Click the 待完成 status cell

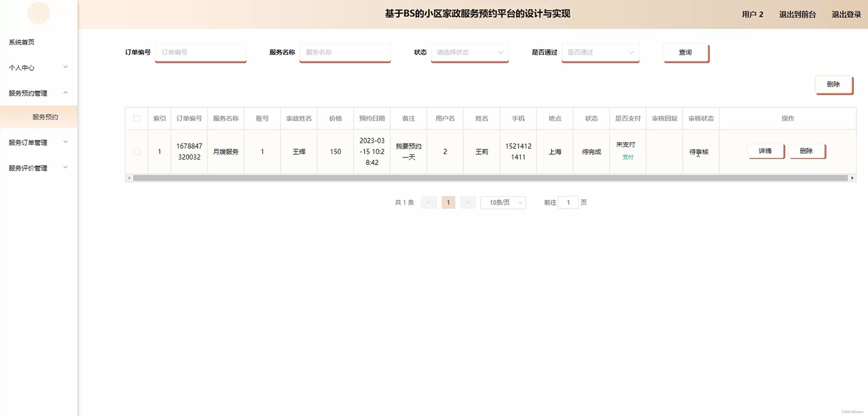click(591, 152)
